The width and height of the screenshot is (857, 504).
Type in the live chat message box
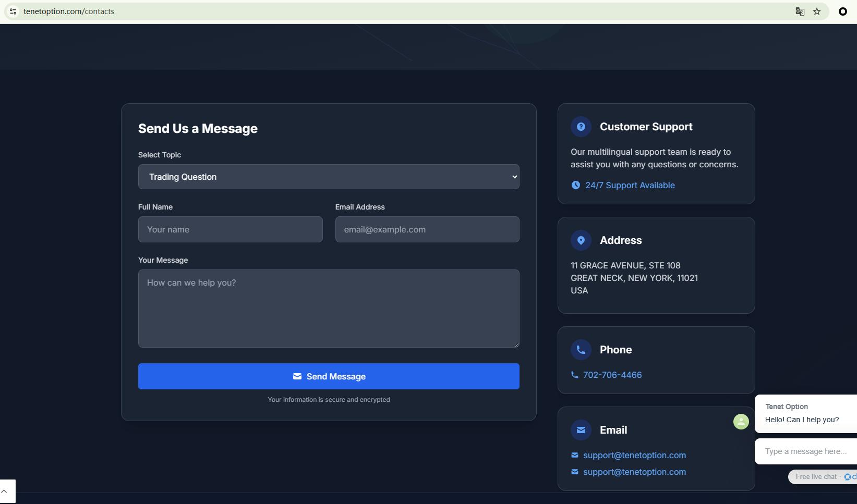tap(806, 451)
